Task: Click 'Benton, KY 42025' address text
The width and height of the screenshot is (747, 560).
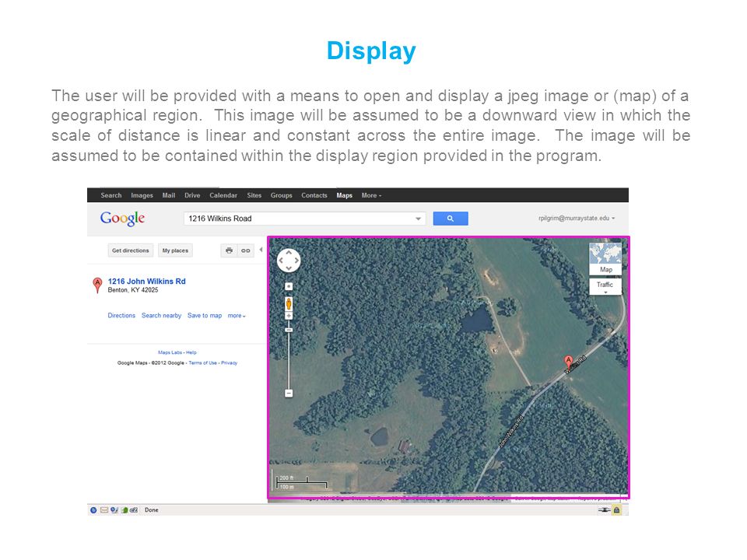Action: point(133,290)
